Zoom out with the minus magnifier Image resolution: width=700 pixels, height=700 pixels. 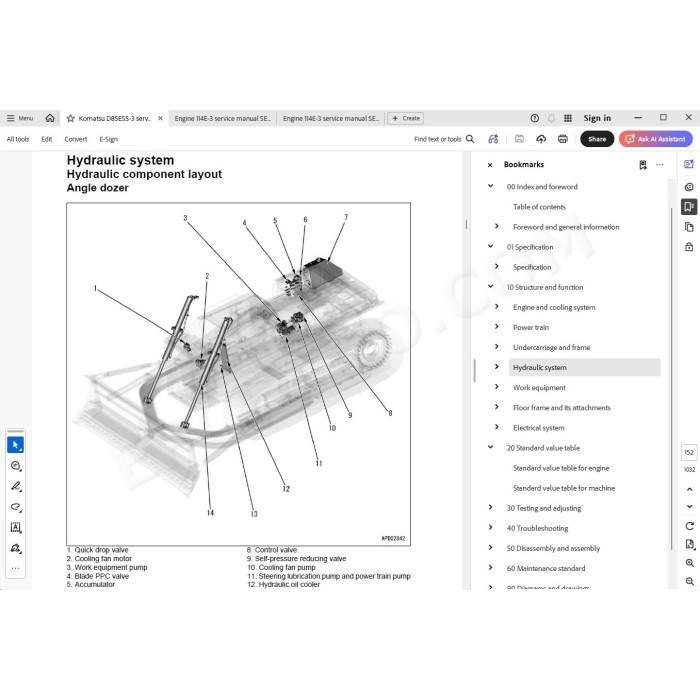[689, 581]
